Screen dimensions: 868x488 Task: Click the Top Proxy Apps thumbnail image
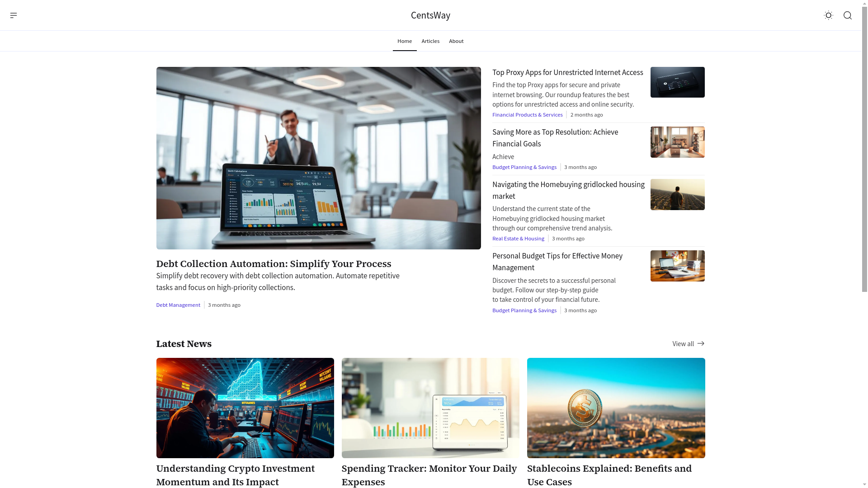[677, 82]
